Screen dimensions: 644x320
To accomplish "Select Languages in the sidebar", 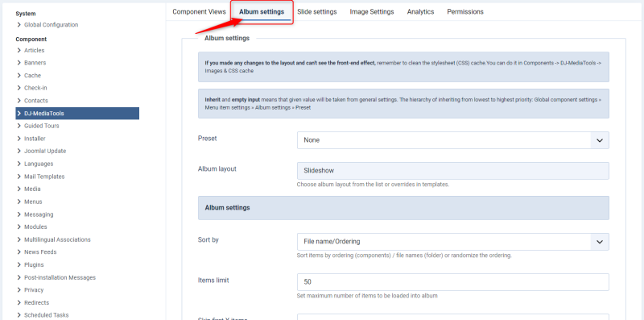I will [x=39, y=164].
